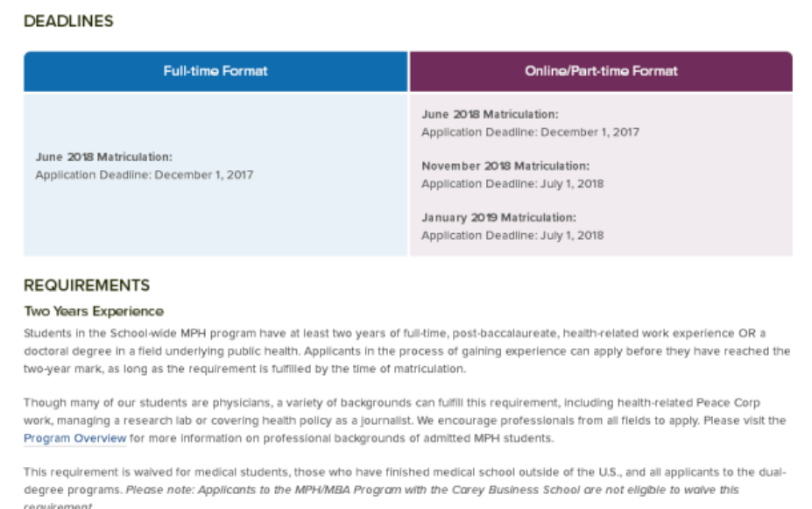The image size is (812, 509).
Task: Click the REQUIREMENTS section heading
Action: pyautogui.click(x=87, y=286)
